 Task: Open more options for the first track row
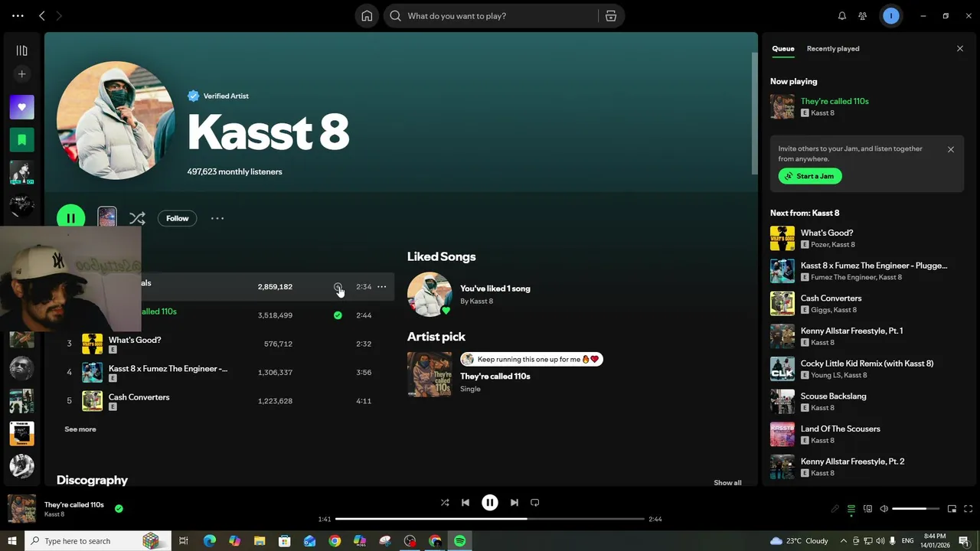pyautogui.click(x=381, y=286)
